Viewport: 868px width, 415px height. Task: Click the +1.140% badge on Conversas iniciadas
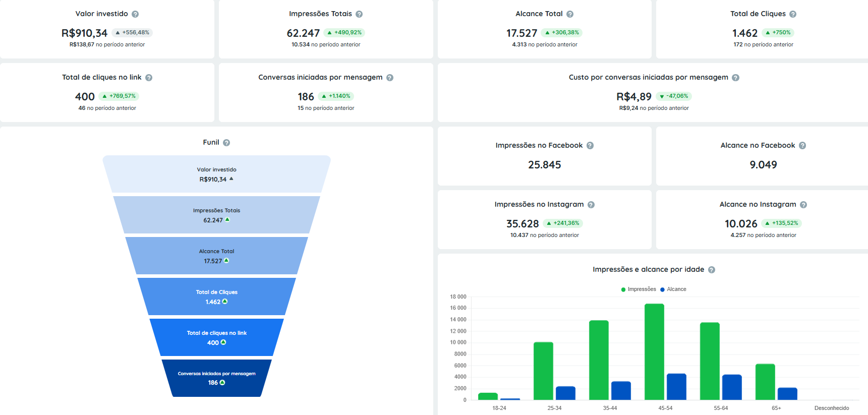[336, 96]
